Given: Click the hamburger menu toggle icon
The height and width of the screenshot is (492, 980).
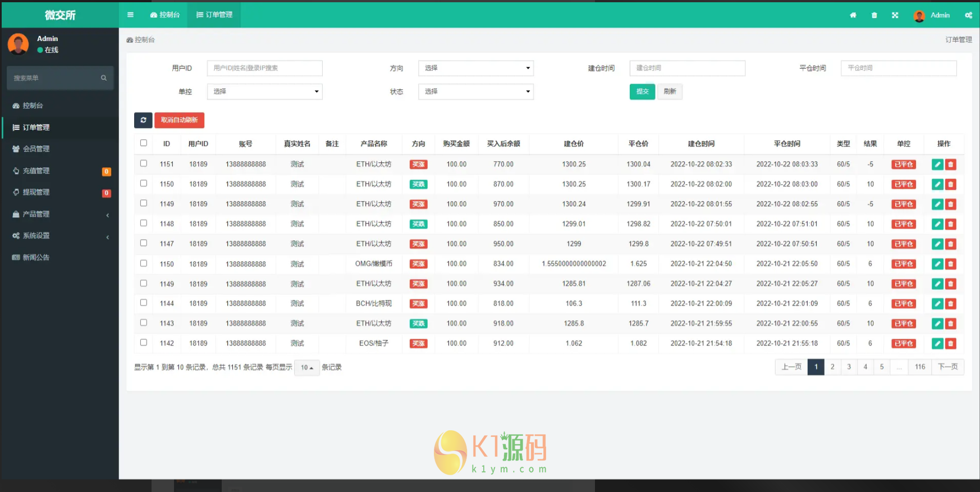Looking at the screenshot, I should pos(130,15).
